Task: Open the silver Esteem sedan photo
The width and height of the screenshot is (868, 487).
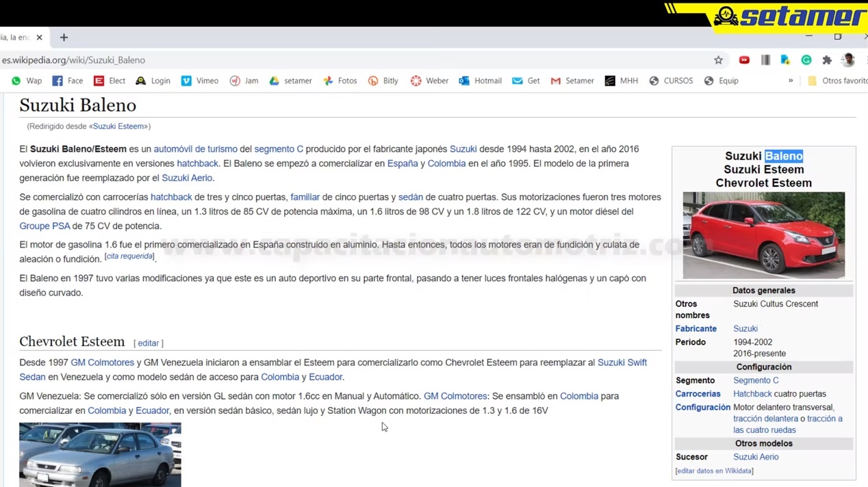Action: coord(100,455)
